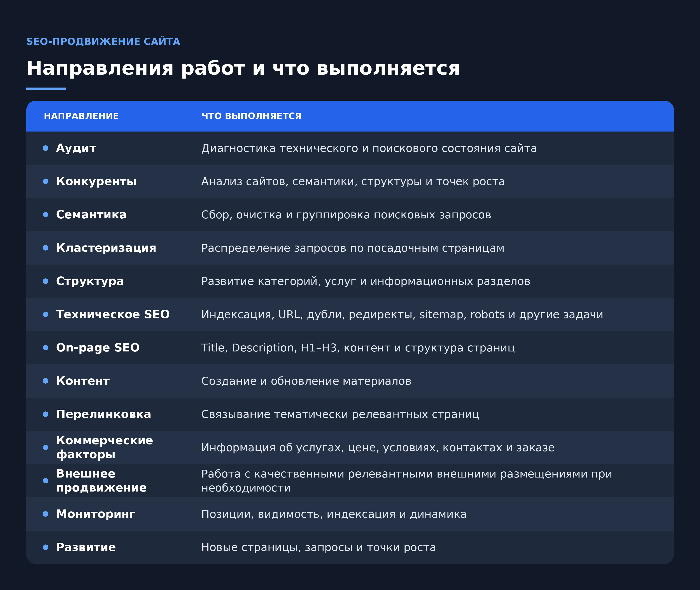This screenshot has height=590, width=700.
Task: Click 'Сбор, очистка и группировка поисковых запросов'
Action: (x=346, y=214)
